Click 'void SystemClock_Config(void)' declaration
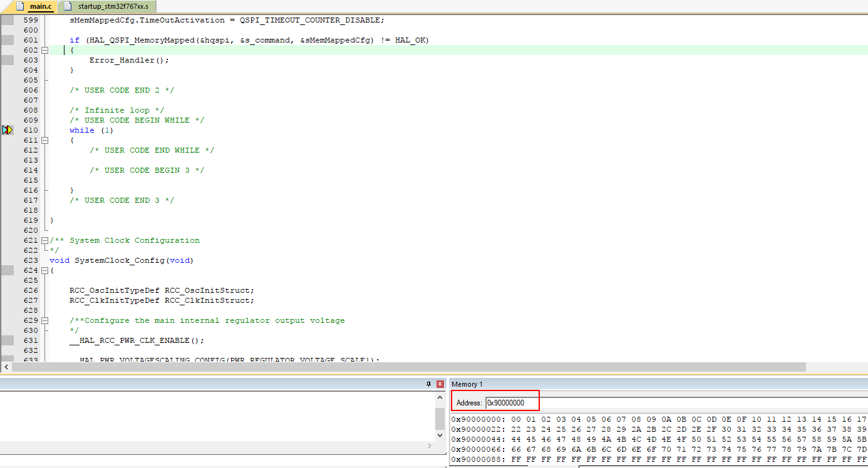 coord(122,260)
